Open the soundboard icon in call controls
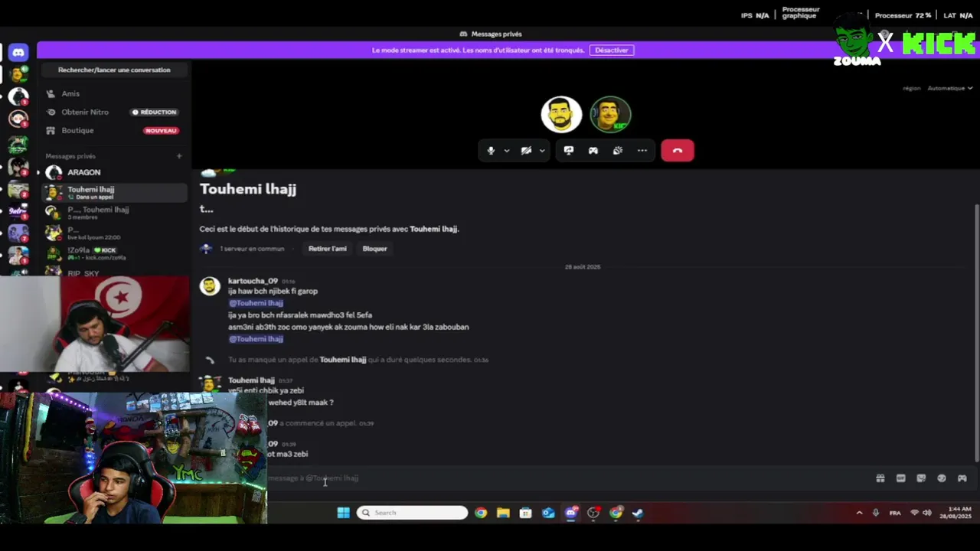Screen dimensions: 980x551 pos(617,151)
